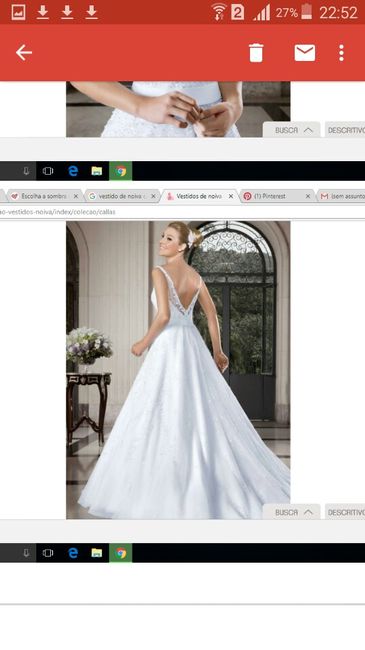Delete this email with the trash icon
This screenshot has height=650, width=365.
click(x=256, y=53)
